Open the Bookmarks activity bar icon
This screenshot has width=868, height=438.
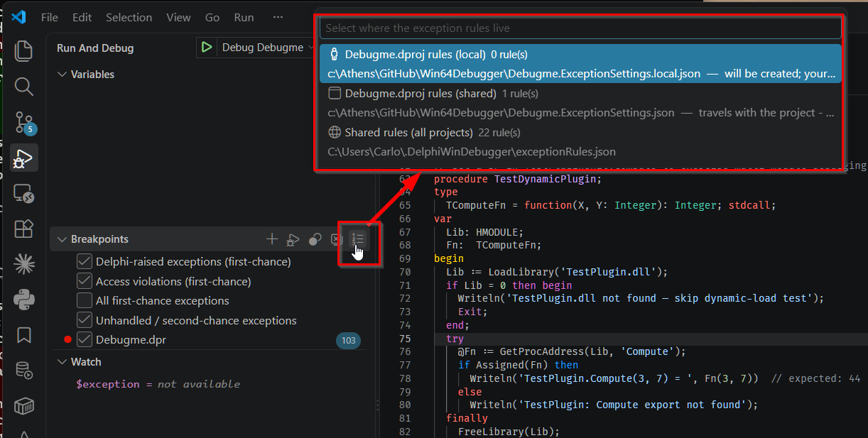pos(24,334)
